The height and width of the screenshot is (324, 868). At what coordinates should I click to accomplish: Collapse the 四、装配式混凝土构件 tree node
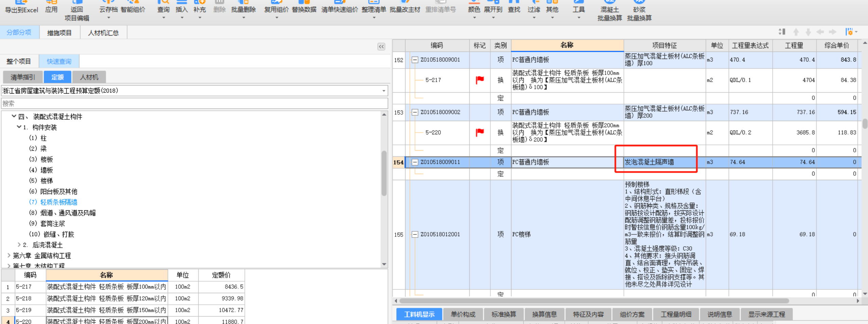click(x=14, y=116)
